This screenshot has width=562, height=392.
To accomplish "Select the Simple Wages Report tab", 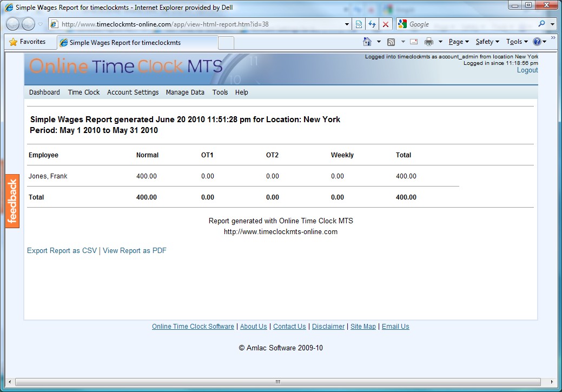I will pos(137,43).
